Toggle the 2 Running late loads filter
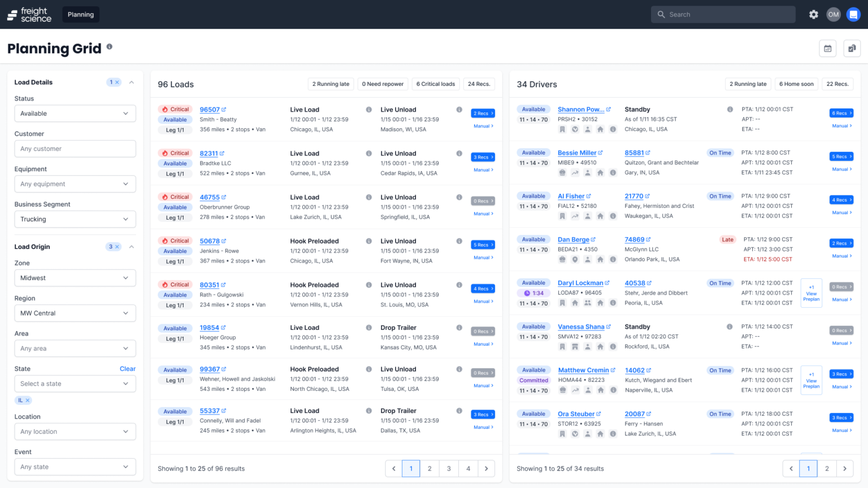The width and height of the screenshot is (868, 488). pyautogui.click(x=331, y=84)
